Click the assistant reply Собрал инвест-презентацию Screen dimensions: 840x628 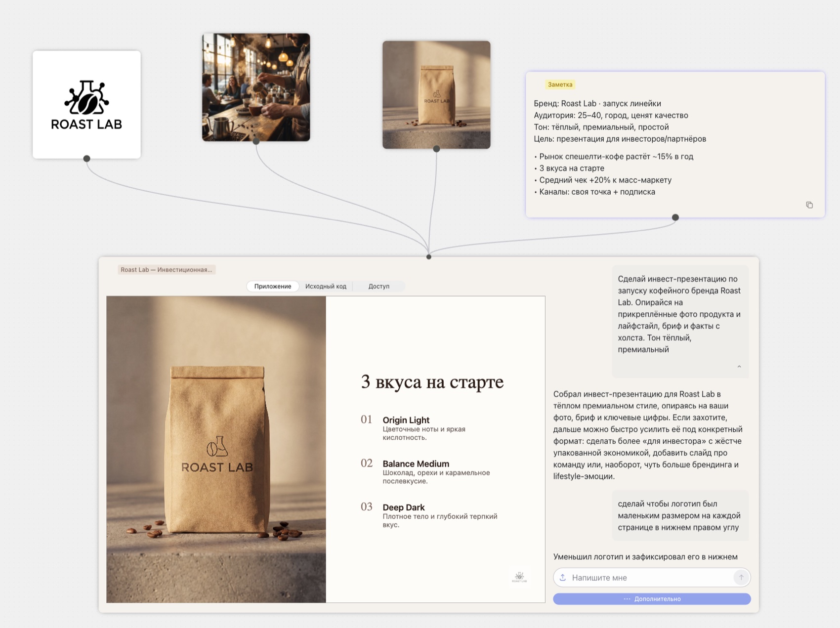click(x=648, y=435)
